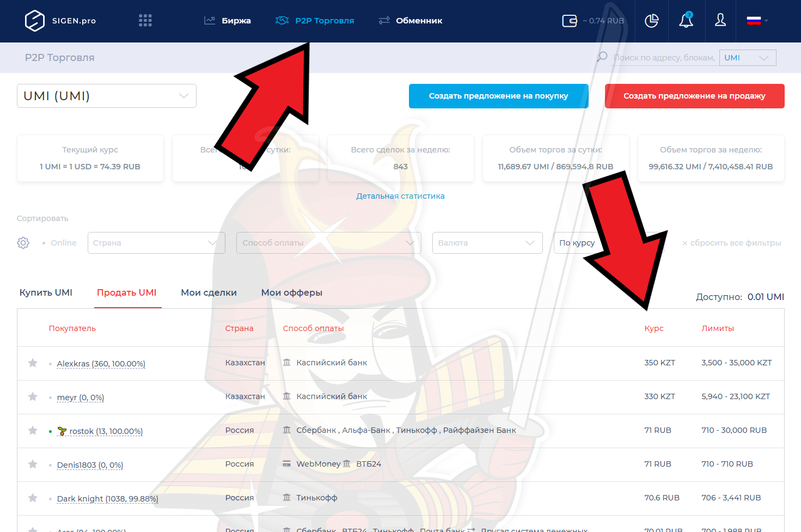Open the user profile icon
Screen dimensions: 801x532
[x=720, y=21]
